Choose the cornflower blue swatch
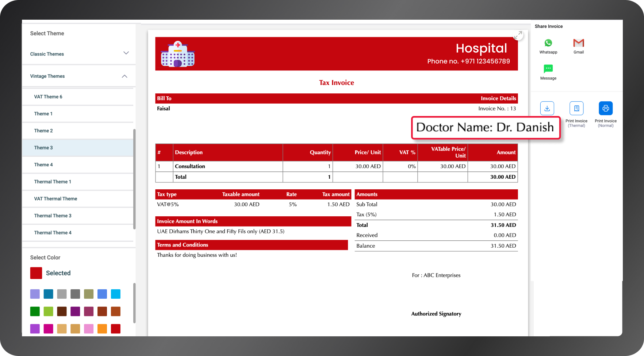 [x=102, y=294]
